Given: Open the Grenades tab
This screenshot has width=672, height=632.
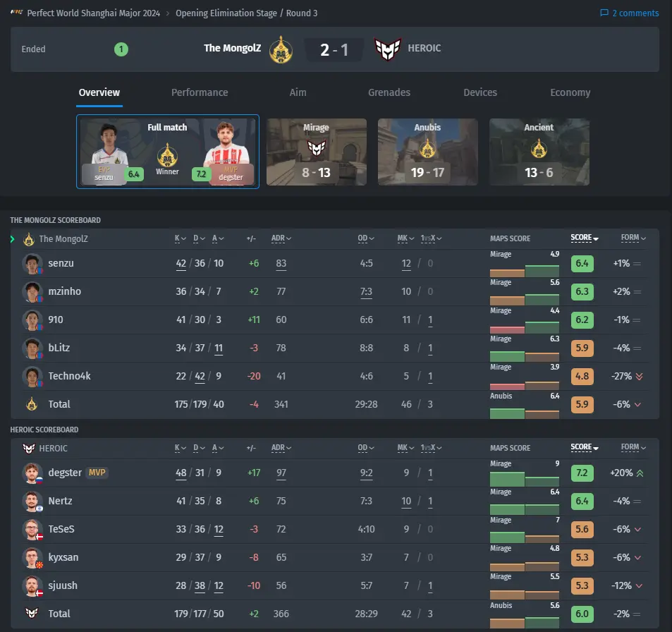Looking at the screenshot, I should pyautogui.click(x=389, y=92).
